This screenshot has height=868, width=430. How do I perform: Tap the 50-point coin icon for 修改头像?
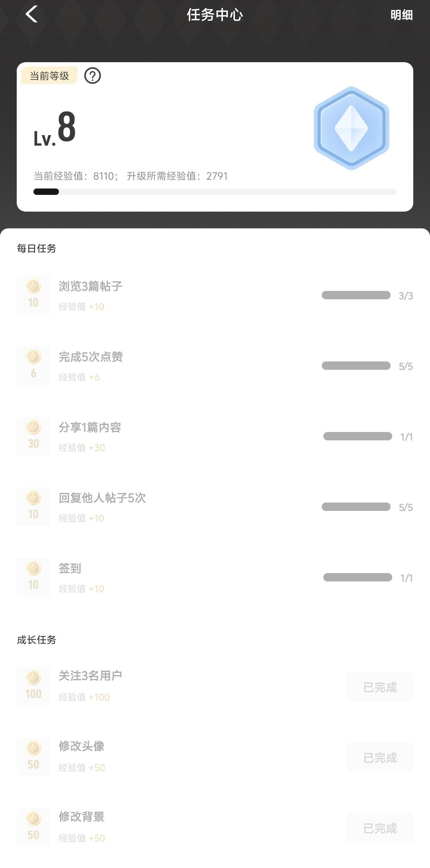coord(33,757)
